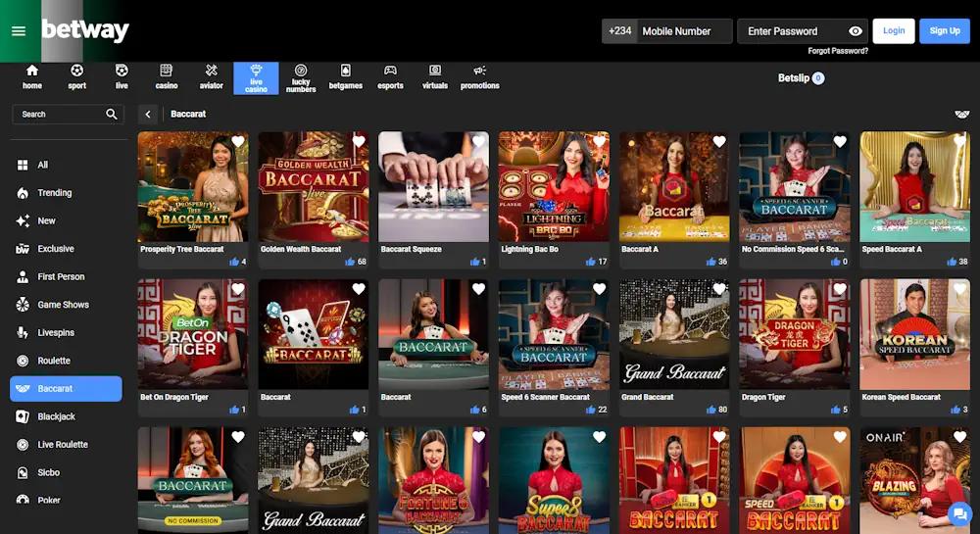980x534 pixels.
Task: Select Sicbo category in sidebar
Action: (x=67, y=473)
